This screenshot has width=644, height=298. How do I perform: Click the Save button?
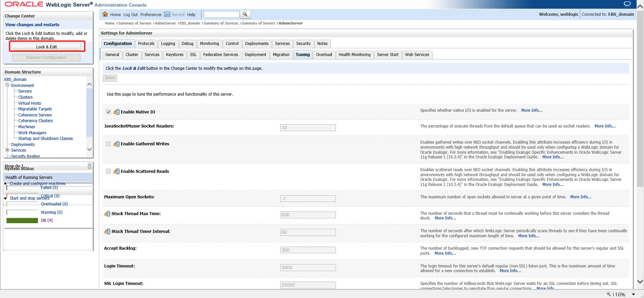[110, 78]
